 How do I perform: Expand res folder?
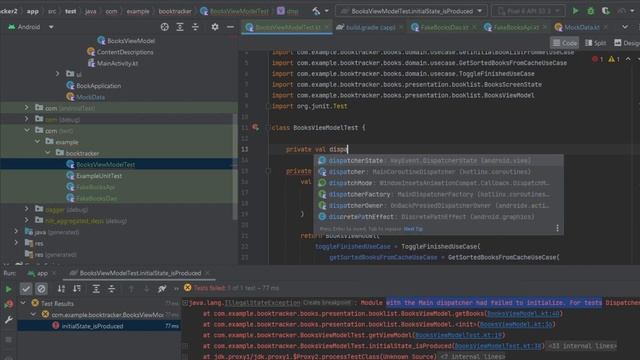[16, 243]
